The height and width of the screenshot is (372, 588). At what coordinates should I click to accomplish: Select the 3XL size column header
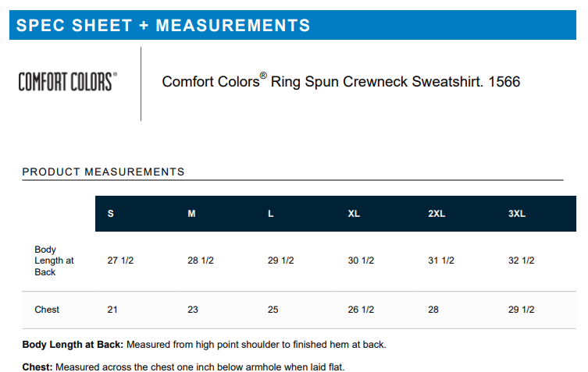pos(517,214)
